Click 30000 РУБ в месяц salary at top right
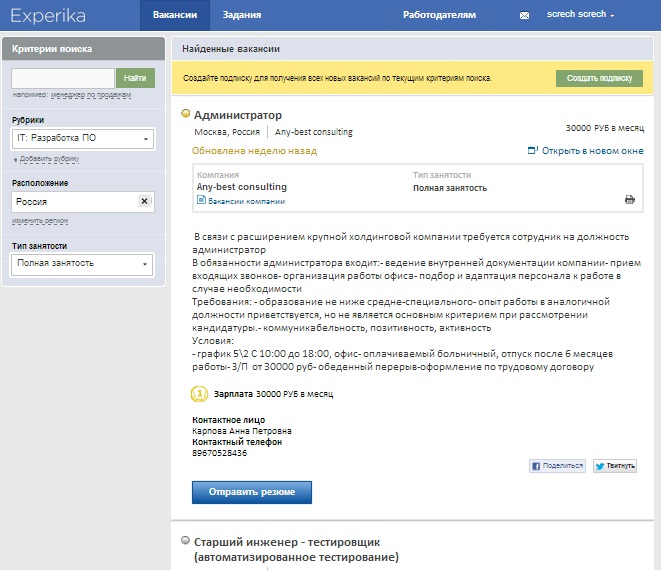The height and width of the screenshot is (570, 661). 605,128
